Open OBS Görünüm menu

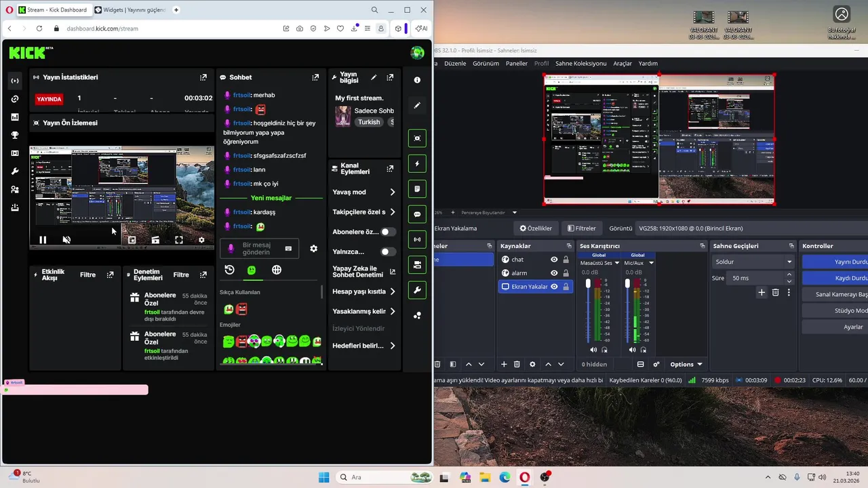coord(486,64)
